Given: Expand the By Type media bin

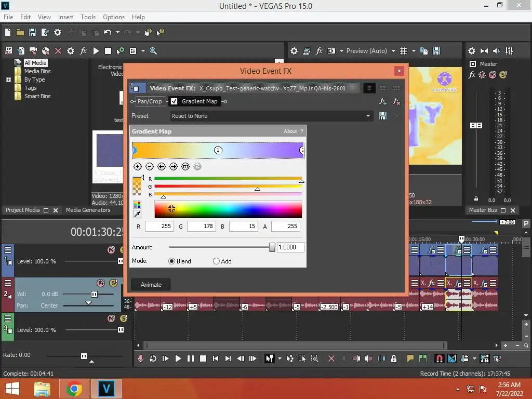Looking at the screenshot, I should [x=8, y=79].
